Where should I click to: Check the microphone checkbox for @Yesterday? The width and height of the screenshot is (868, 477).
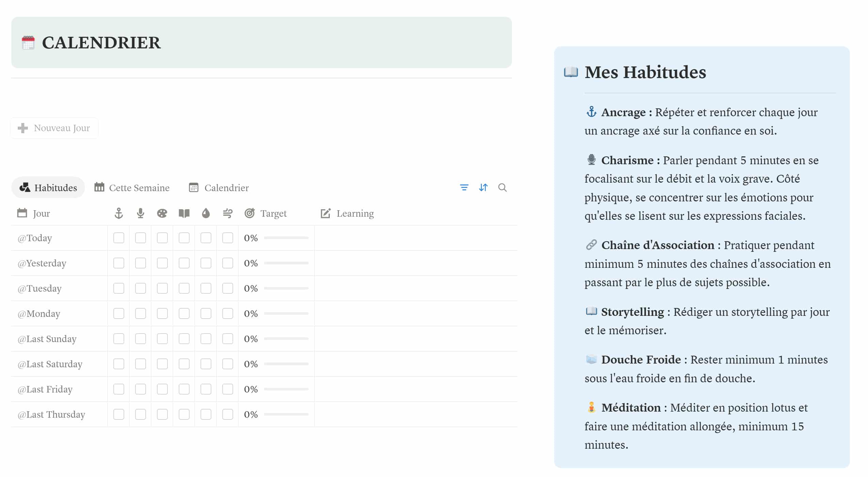(140, 263)
